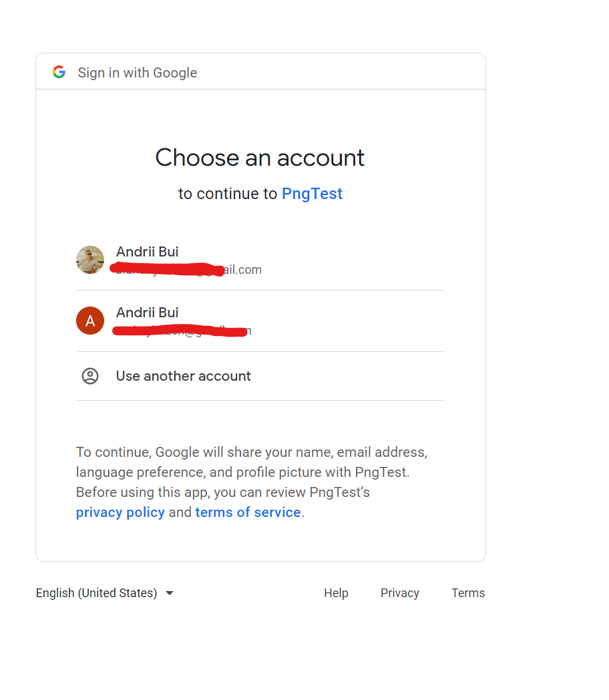This screenshot has width=609, height=700.
Task: Open the terms of service link
Action: click(x=248, y=512)
